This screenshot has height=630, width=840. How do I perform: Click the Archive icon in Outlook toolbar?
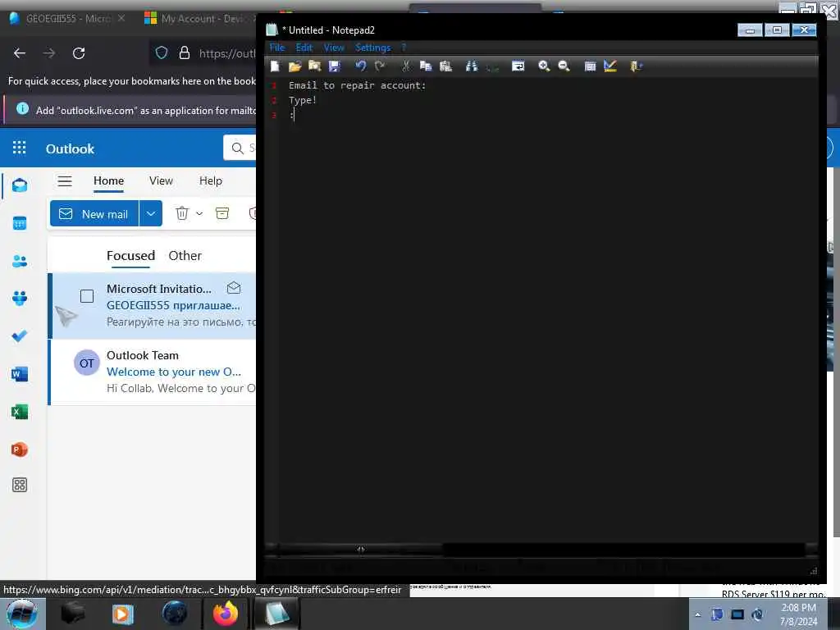(x=222, y=213)
